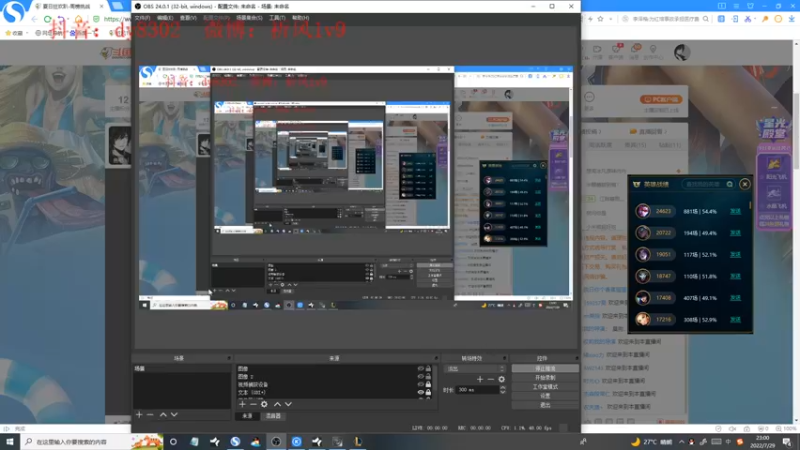The image size is (800, 450).
Task: Click the transition duration 300 ms field
Action: click(x=478, y=390)
